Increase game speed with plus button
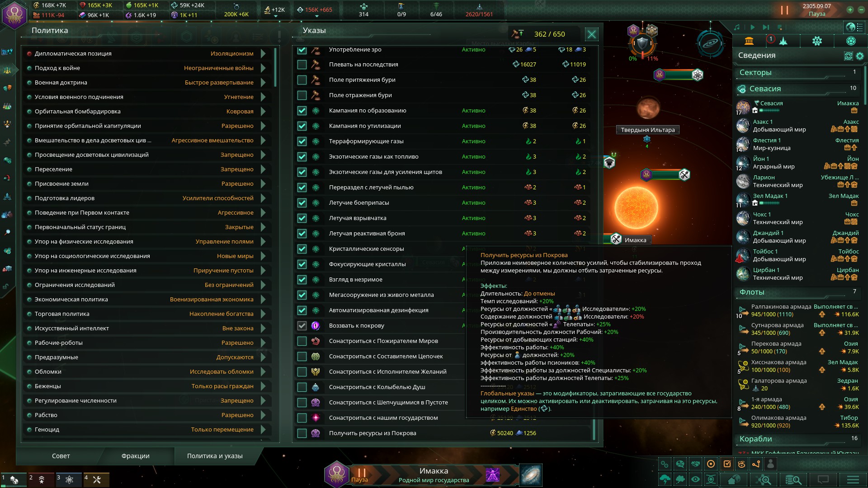This screenshot has width=868, height=488. coord(850,10)
